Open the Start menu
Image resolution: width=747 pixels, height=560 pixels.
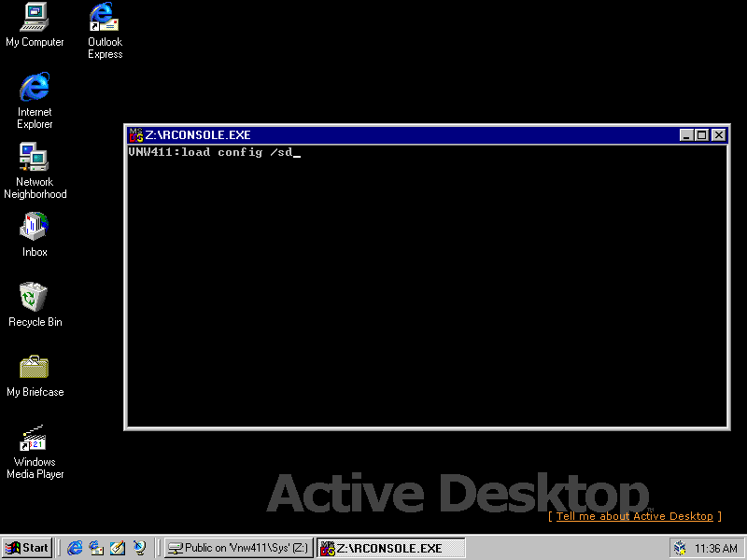[27, 548]
